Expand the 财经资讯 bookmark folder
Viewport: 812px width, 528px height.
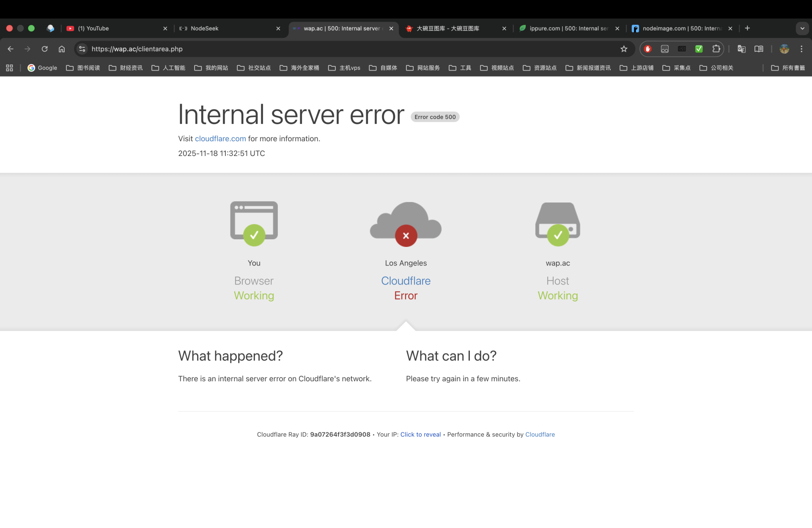126,68
